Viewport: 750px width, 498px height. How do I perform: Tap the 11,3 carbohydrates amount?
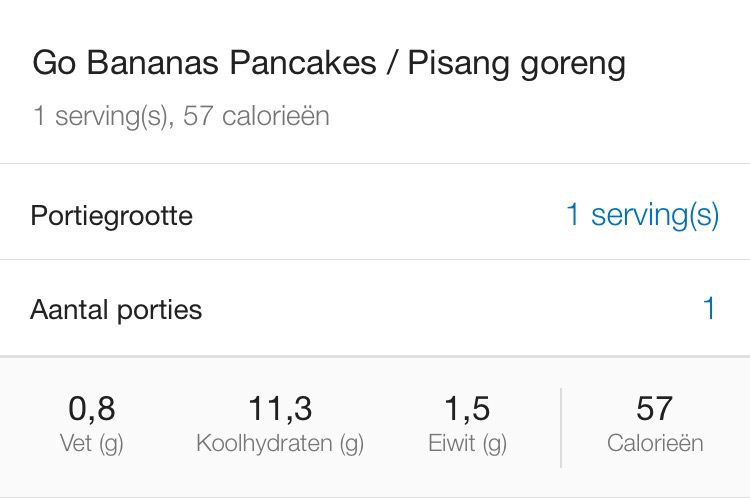(x=280, y=408)
